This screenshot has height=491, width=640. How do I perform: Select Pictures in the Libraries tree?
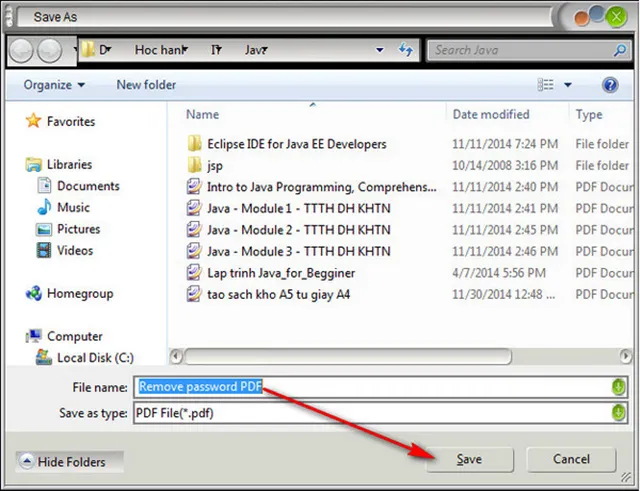(x=78, y=229)
